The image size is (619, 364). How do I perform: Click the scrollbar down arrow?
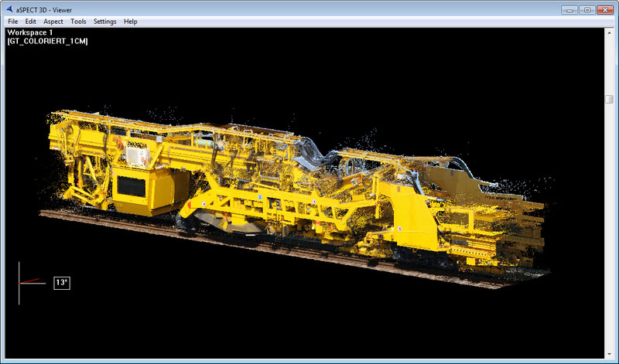pos(609,354)
